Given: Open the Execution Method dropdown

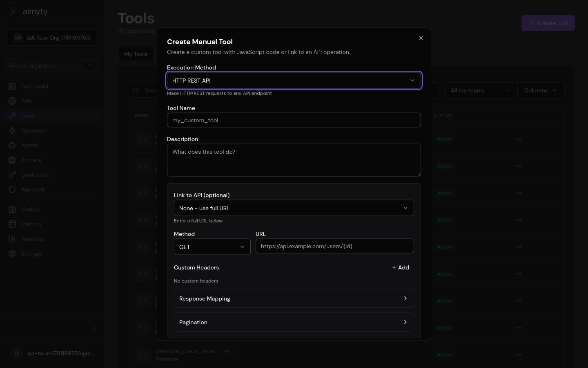Looking at the screenshot, I should (x=294, y=80).
